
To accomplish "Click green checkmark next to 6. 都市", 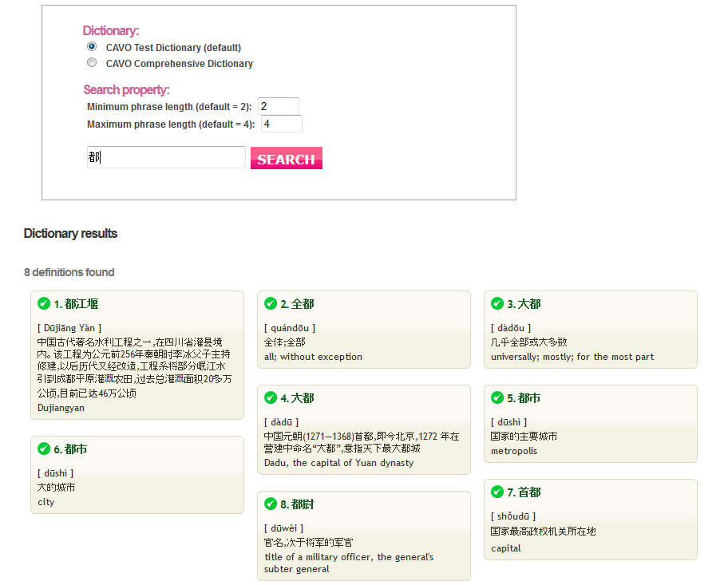I will (x=44, y=449).
